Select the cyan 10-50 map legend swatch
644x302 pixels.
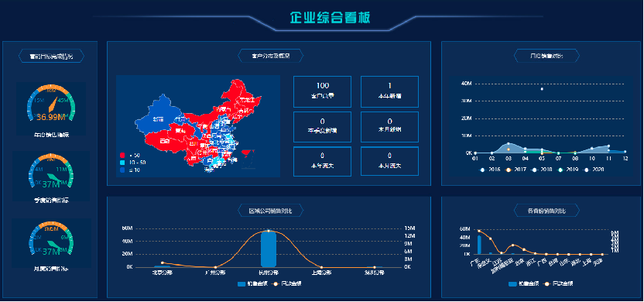[122, 163]
